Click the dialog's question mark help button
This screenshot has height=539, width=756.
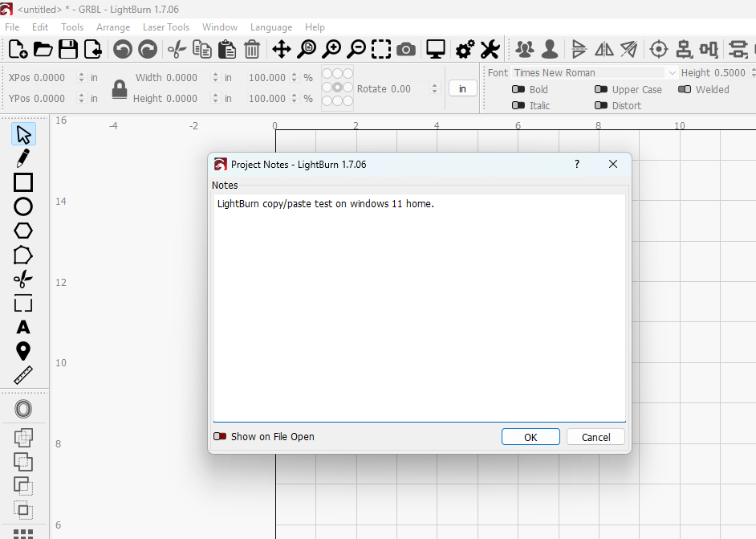point(577,164)
